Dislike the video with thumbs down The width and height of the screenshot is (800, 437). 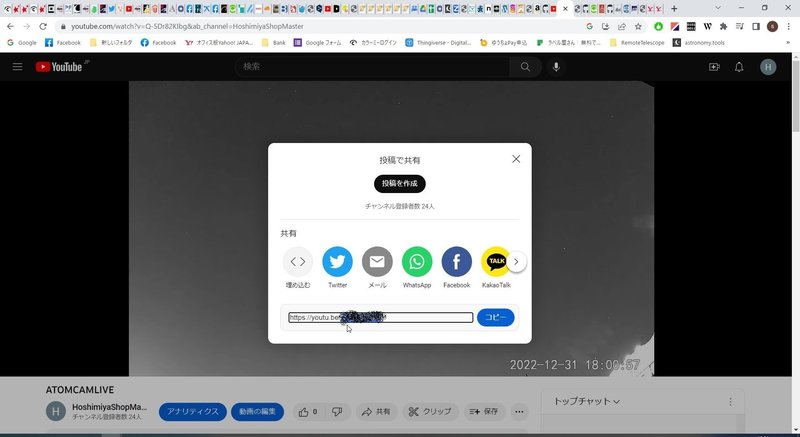point(337,412)
